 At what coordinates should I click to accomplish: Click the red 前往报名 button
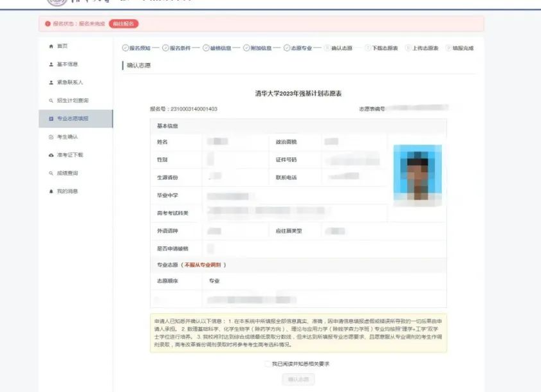(124, 24)
